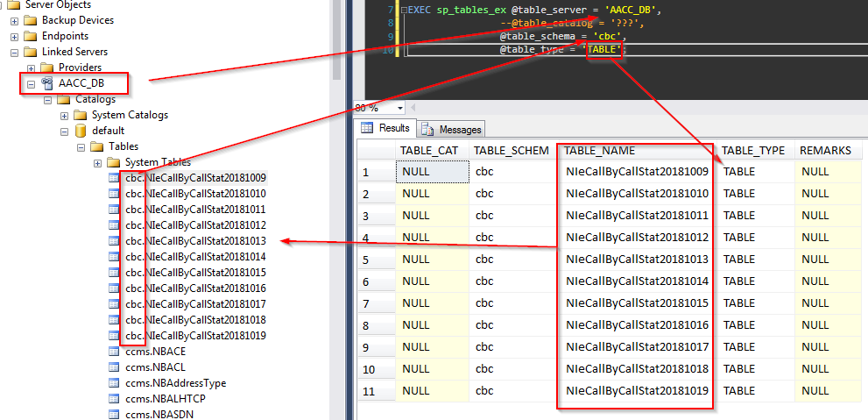Collapse the default catalog node
The width and height of the screenshot is (868, 420).
point(64,132)
